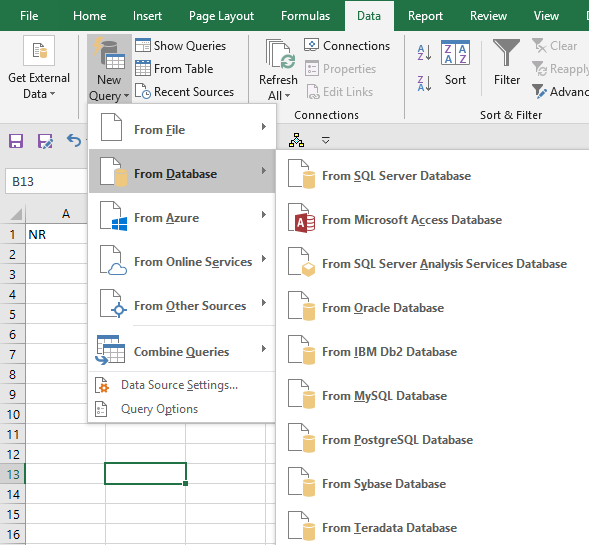The height and width of the screenshot is (545, 589).
Task: Click Show Queries in the ribbon
Action: click(x=181, y=45)
